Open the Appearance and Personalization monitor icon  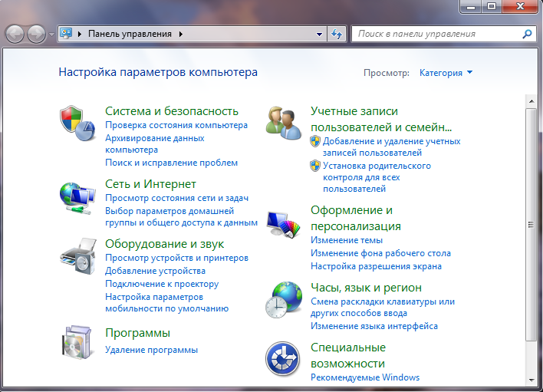[x=284, y=225]
